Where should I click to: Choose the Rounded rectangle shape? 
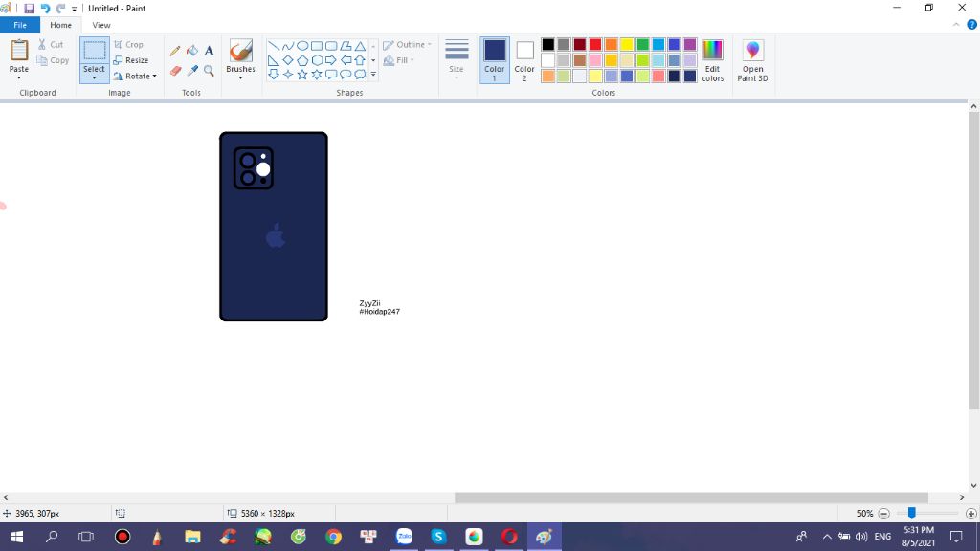click(331, 46)
